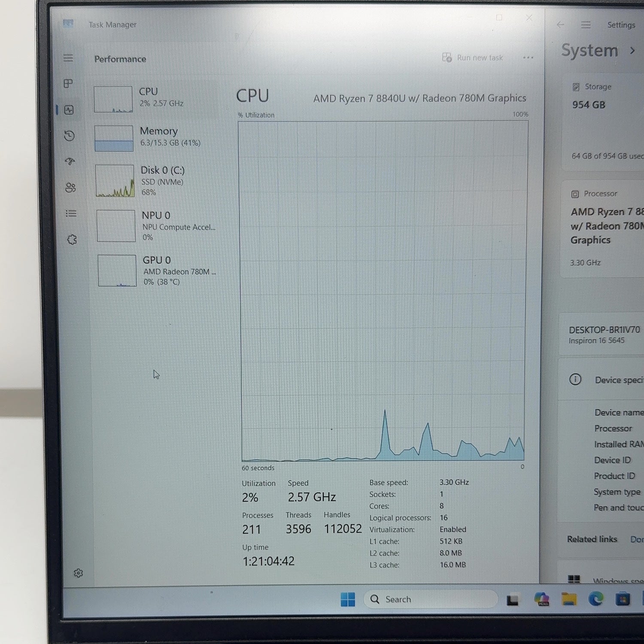Open the Processes page in Task Manager
This screenshot has height=644, width=644.
click(x=68, y=84)
